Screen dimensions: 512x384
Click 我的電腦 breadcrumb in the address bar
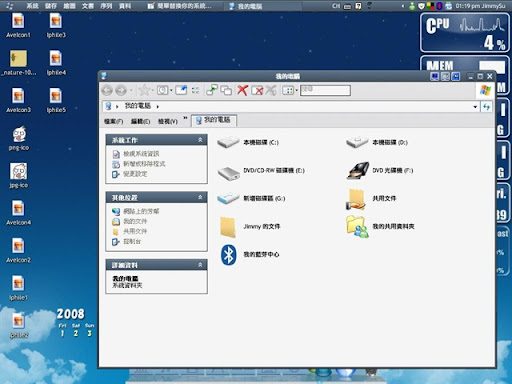[138, 106]
